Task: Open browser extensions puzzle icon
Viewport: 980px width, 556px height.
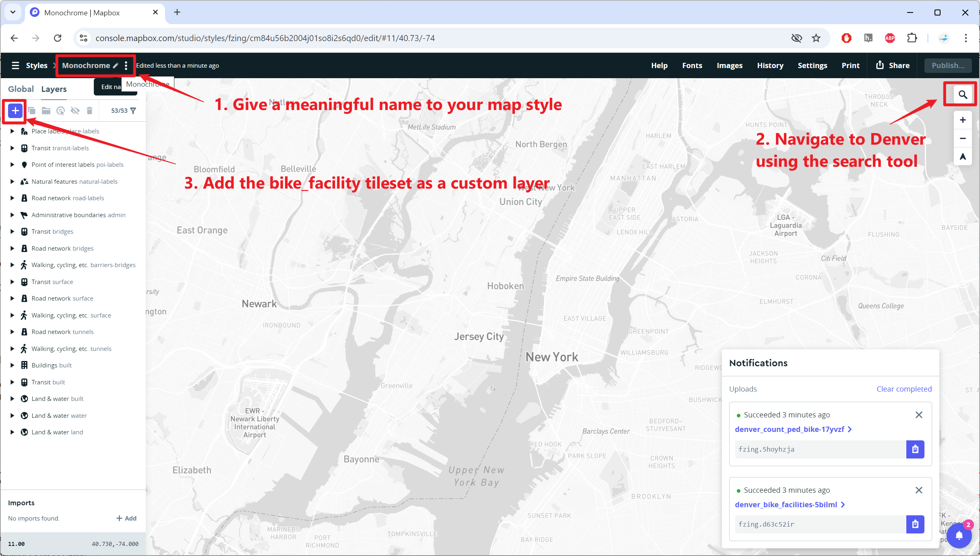Action: click(x=912, y=38)
